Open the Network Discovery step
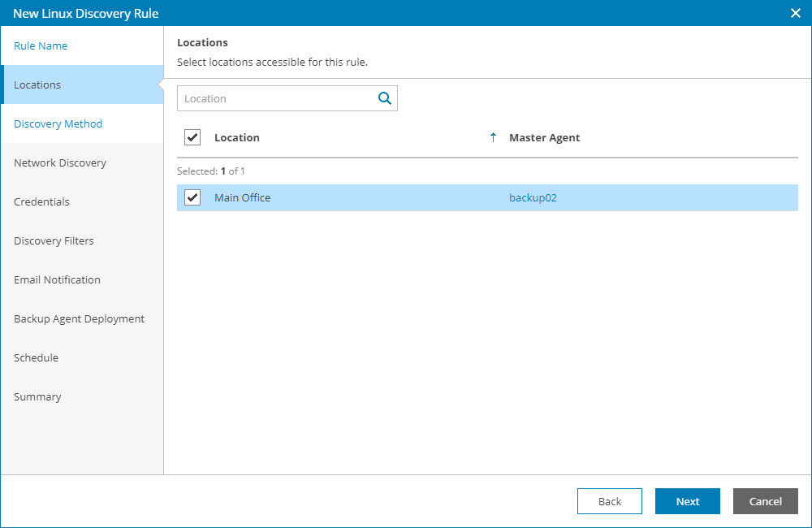Image resolution: width=812 pixels, height=528 pixels. (60, 163)
